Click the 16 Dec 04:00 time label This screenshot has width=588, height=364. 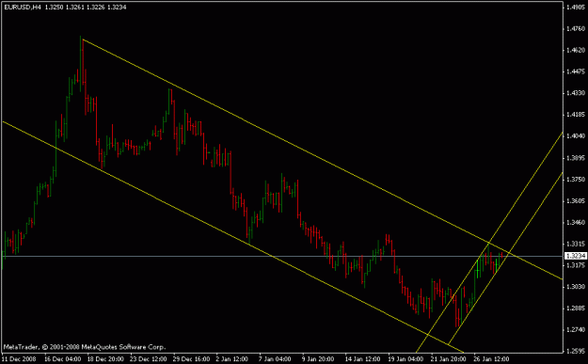click(x=63, y=359)
